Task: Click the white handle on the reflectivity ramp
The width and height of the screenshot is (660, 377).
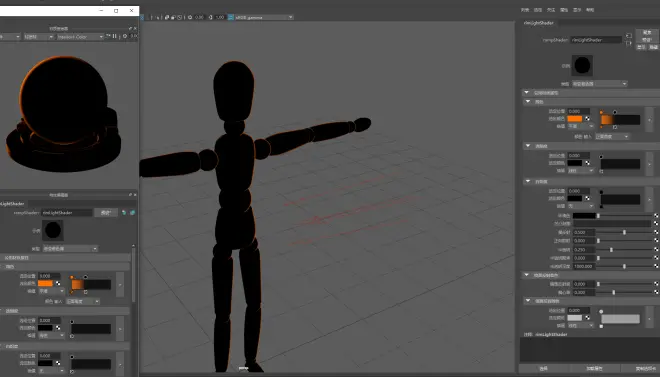Action: tap(601, 312)
